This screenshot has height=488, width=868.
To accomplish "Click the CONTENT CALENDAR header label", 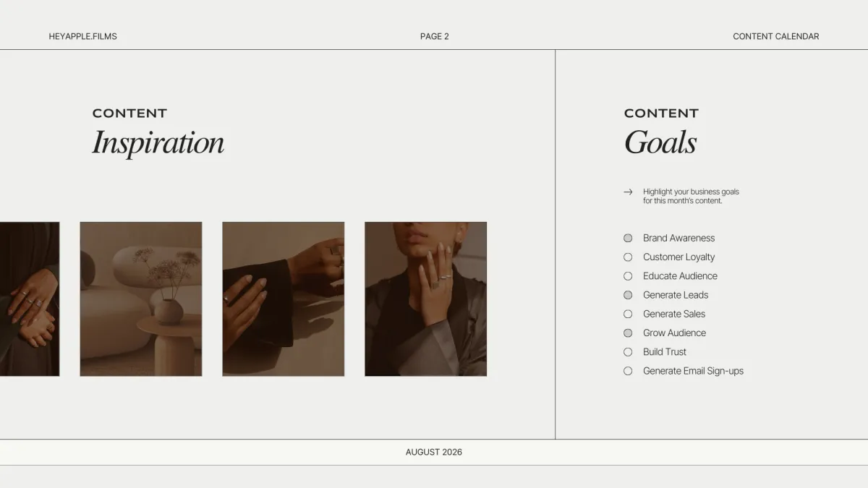I will pos(776,36).
